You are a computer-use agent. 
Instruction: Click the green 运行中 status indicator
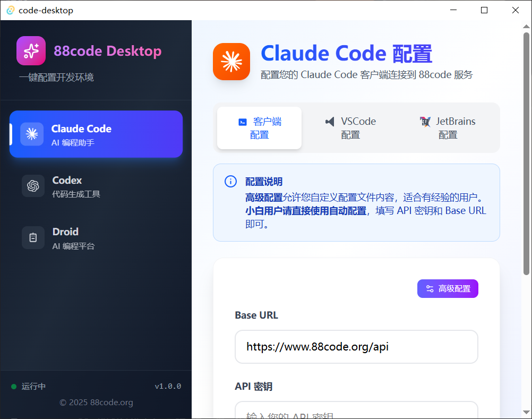[14, 387]
